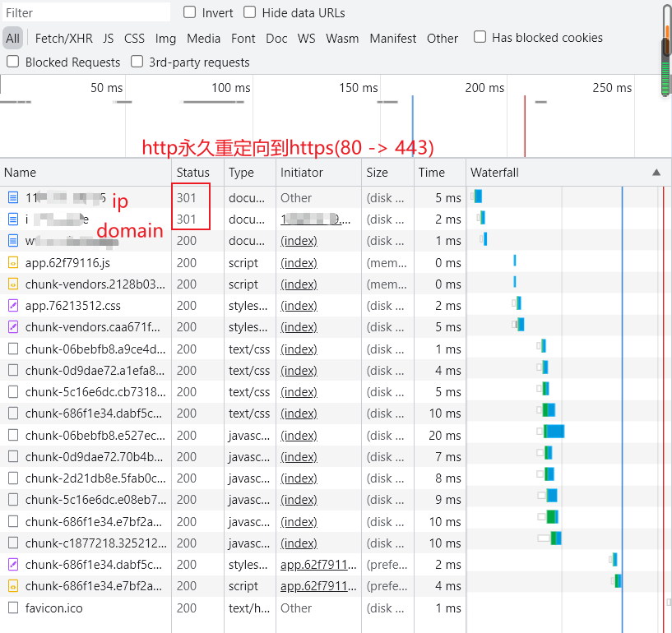Select the chunk-686f1e34.dabf5c text/css request row
The image size is (672, 633).
tap(336, 414)
